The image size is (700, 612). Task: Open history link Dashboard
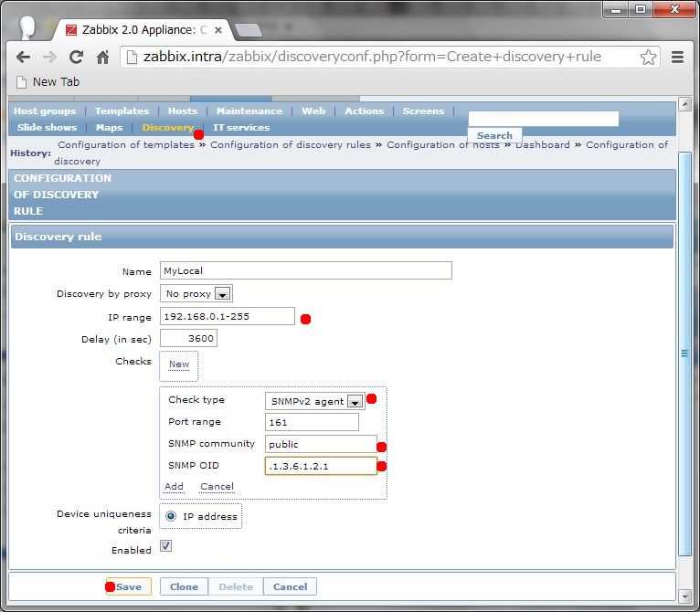(543, 145)
